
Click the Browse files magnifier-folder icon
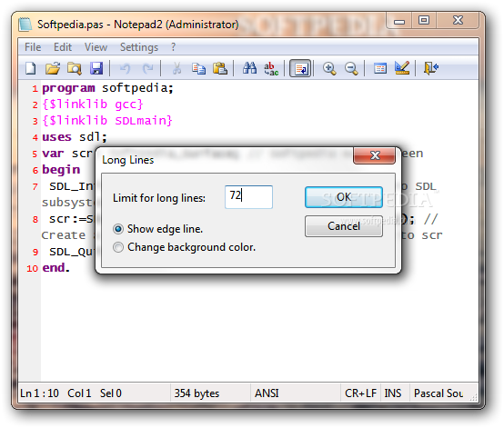pos(75,68)
